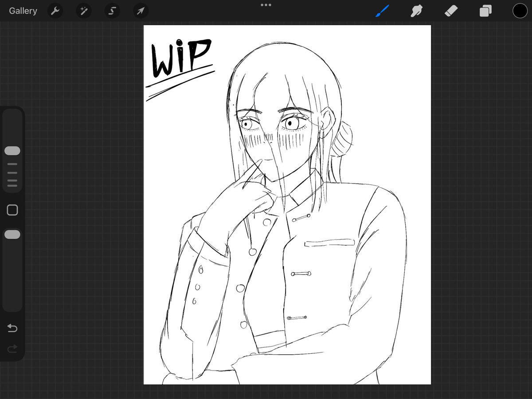This screenshot has height=399, width=532.
Task: Click the drawing canvas on the WIP lettering
Action: pos(181,58)
